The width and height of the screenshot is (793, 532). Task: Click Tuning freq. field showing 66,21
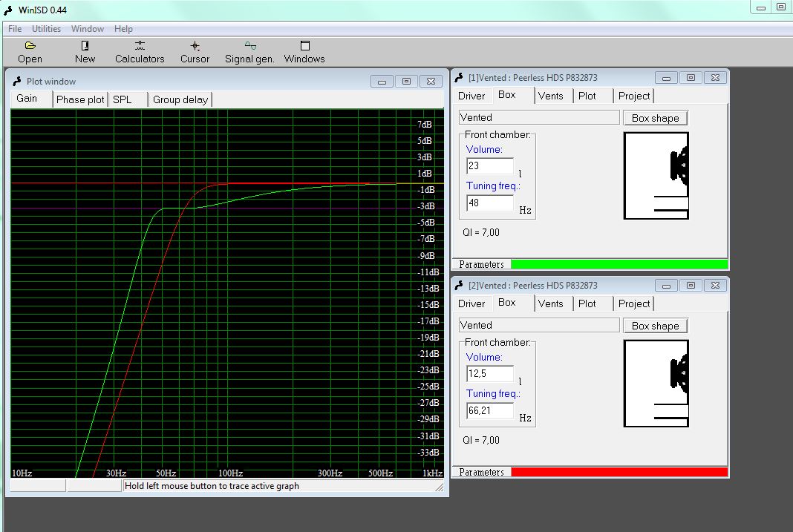[489, 411]
